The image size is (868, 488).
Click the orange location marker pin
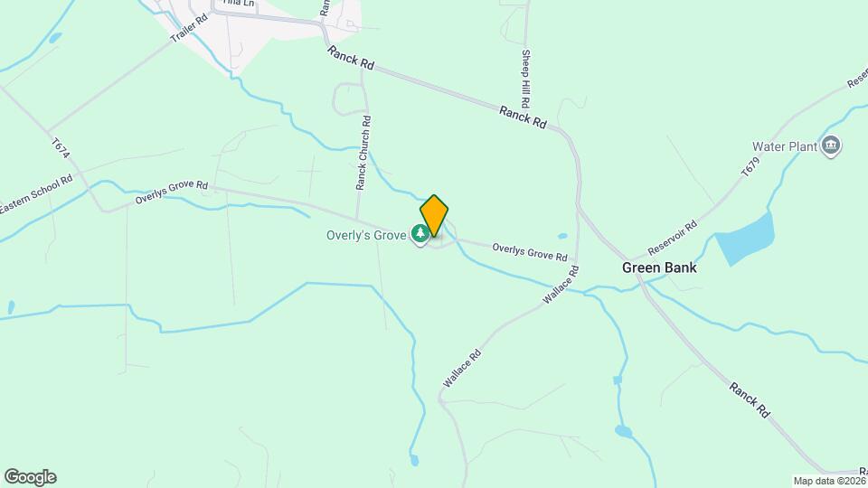(433, 215)
